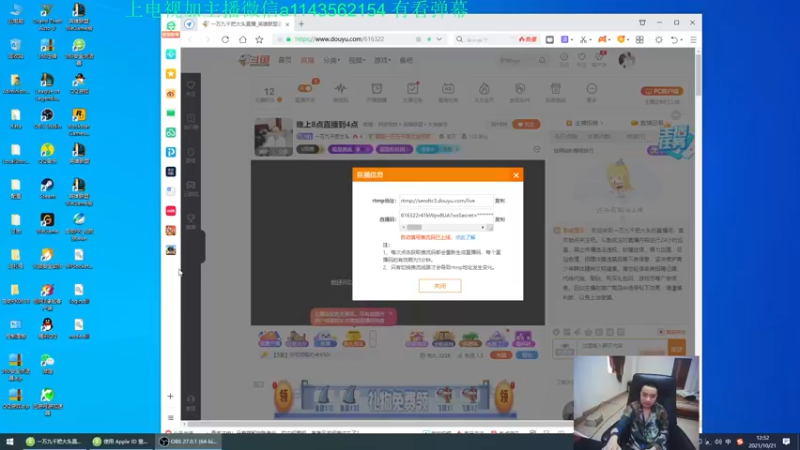Switch to OBS 27.0.1 taskbar item
800x450 pixels.
click(x=188, y=442)
